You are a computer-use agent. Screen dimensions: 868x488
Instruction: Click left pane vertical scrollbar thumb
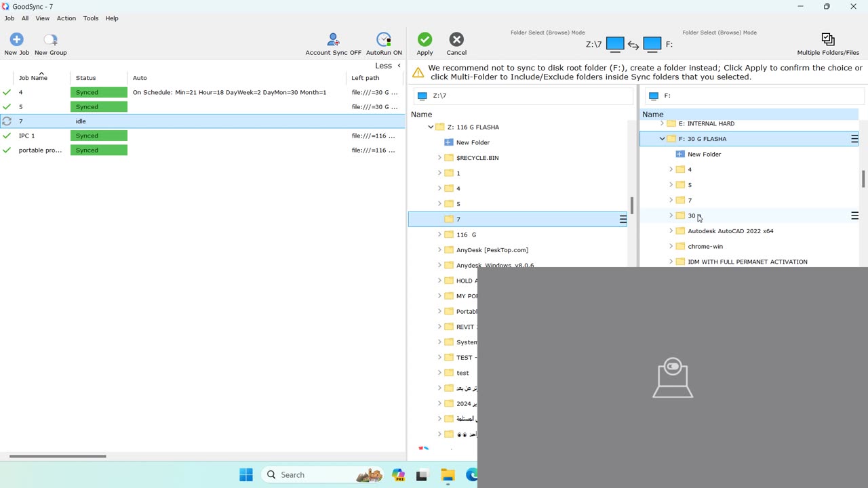(x=632, y=205)
